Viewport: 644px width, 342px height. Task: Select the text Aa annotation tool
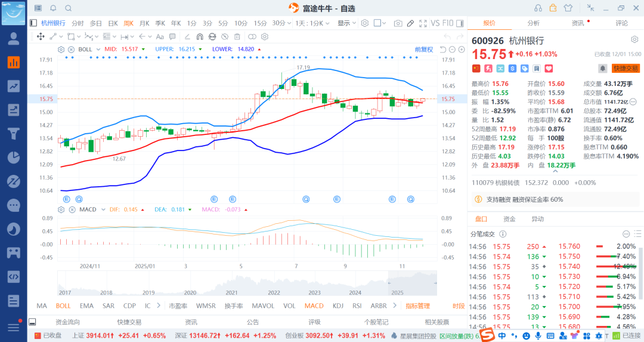160,36
